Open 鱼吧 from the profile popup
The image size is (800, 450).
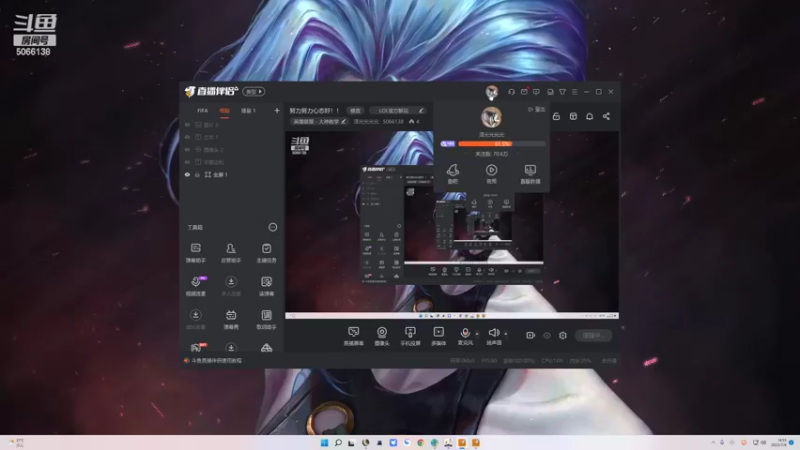coord(453,173)
